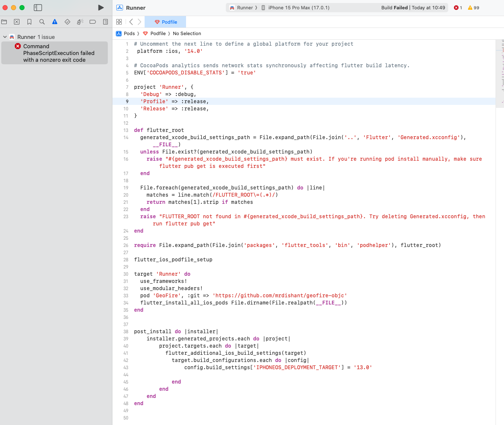Image resolution: width=504 pixels, height=425 pixels.
Task: Collapse the Runner 1 issue group
Action: pos(5,37)
